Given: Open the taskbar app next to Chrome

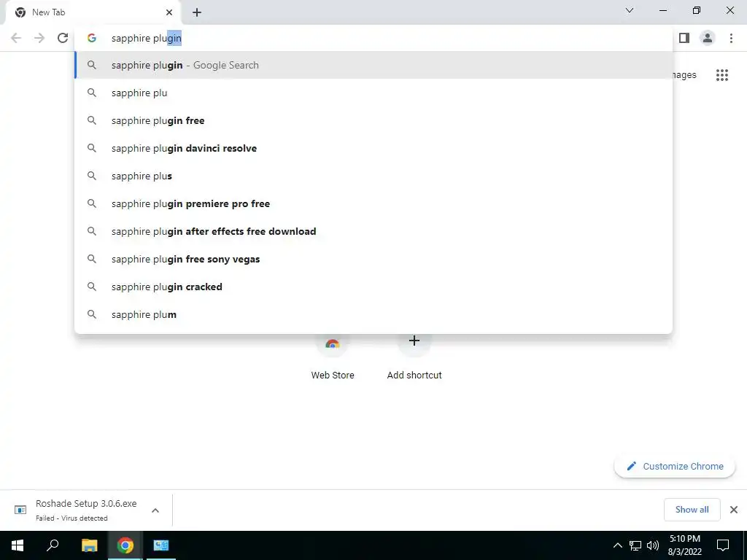Looking at the screenshot, I should tap(161, 545).
